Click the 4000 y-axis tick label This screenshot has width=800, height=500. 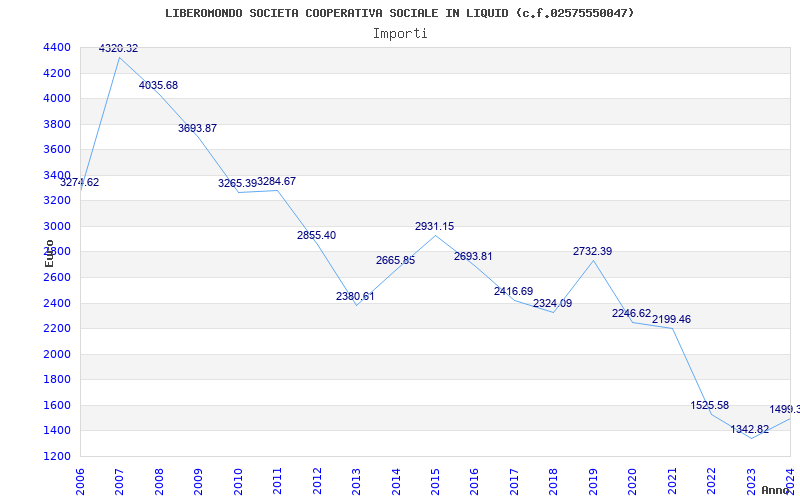coord(57,98)
